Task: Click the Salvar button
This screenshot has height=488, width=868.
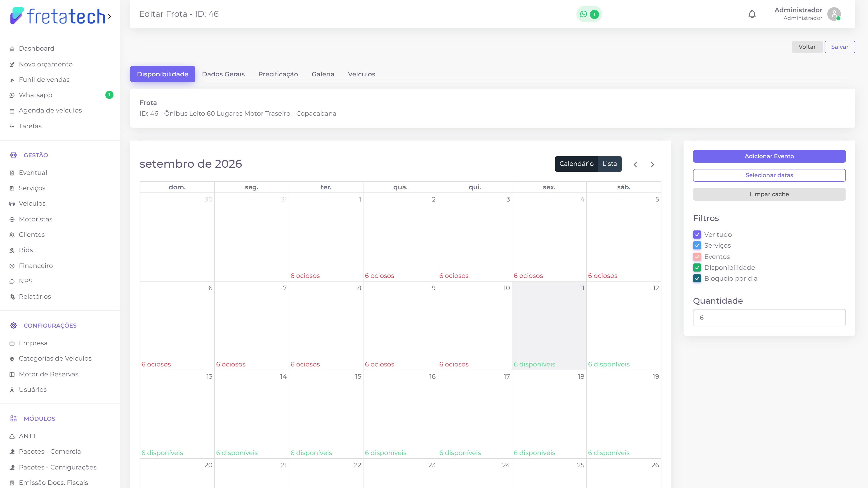Action: point(840,47)
